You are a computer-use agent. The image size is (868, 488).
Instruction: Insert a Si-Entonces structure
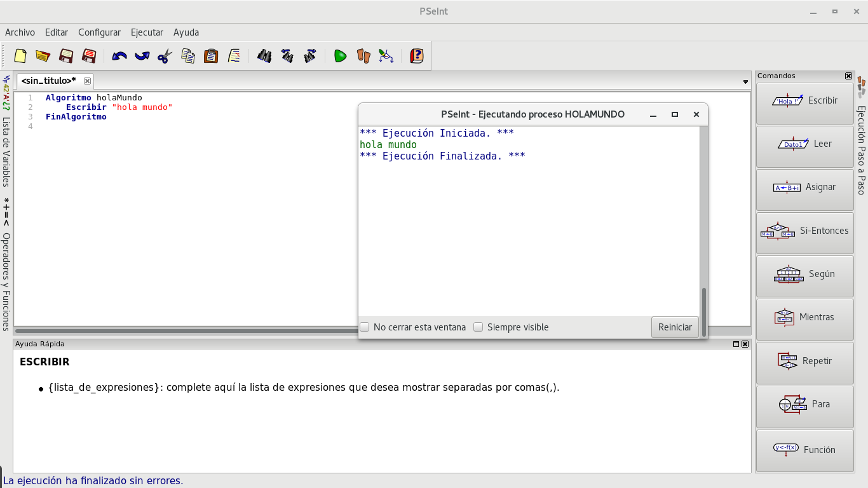804,233
